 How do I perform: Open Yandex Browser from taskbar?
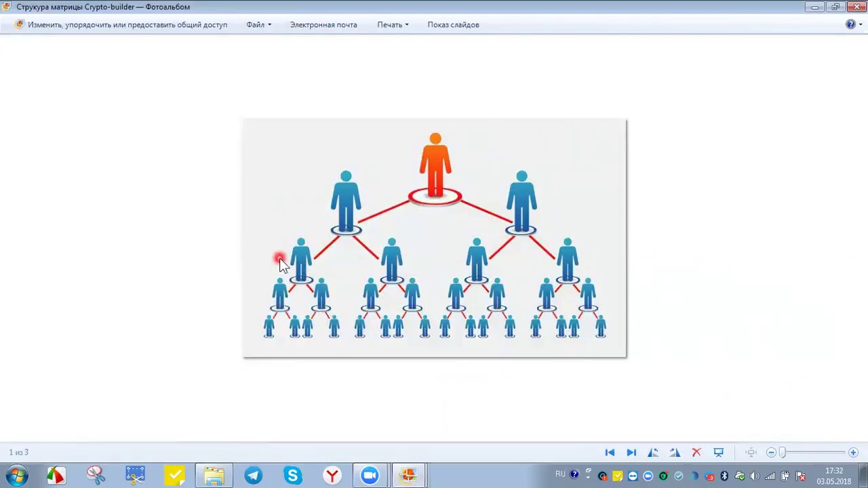[x=332, y=475]
